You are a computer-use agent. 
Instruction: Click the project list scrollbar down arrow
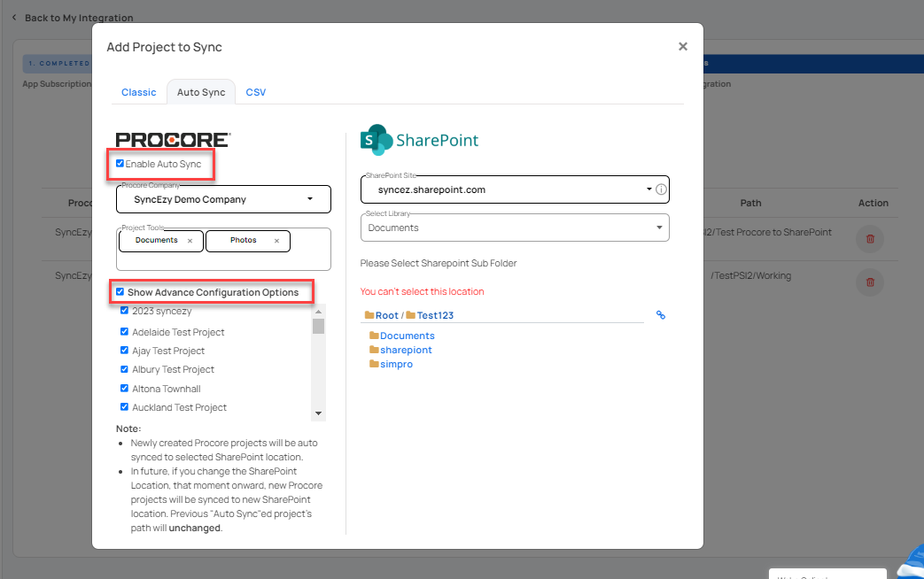(318, 413)
